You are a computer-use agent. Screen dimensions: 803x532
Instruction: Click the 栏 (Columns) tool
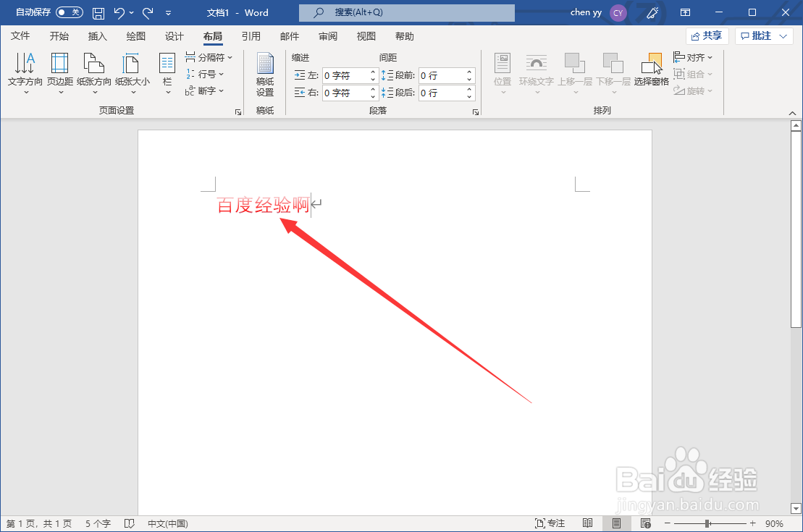167,72
